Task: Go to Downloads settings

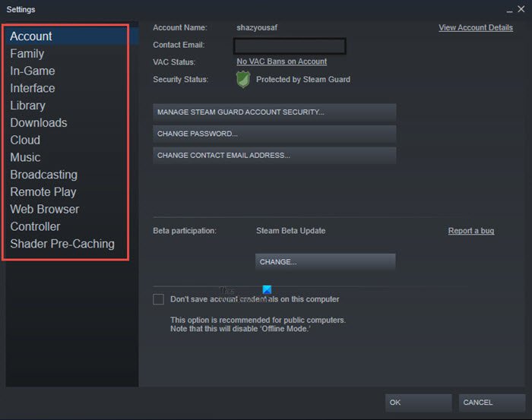Action: pos(38,123)
